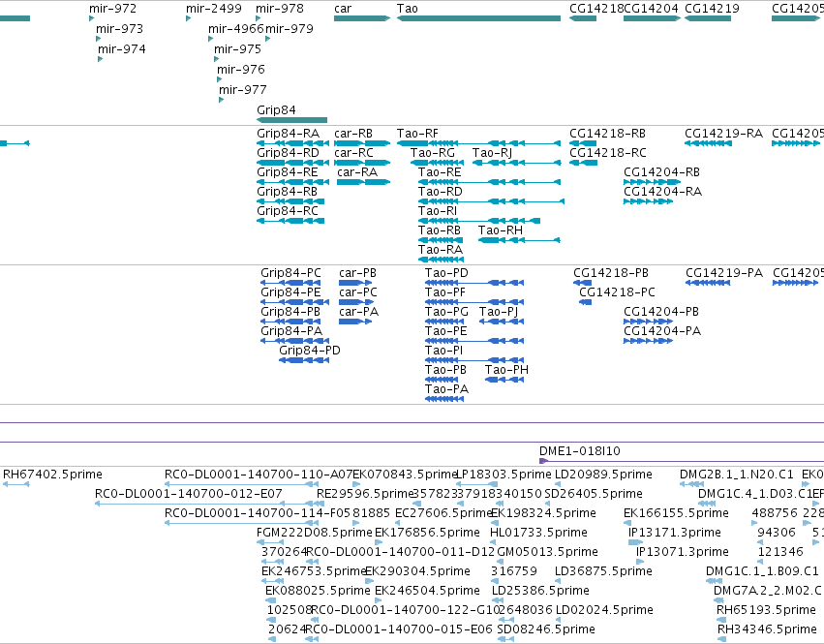Select the Tao-RE transcript label
824x644 pixels.
(440, 172)
